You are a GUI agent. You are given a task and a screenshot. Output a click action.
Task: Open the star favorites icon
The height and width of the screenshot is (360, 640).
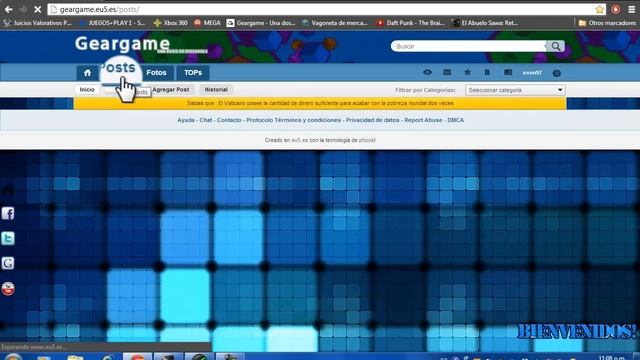[467, 72]
